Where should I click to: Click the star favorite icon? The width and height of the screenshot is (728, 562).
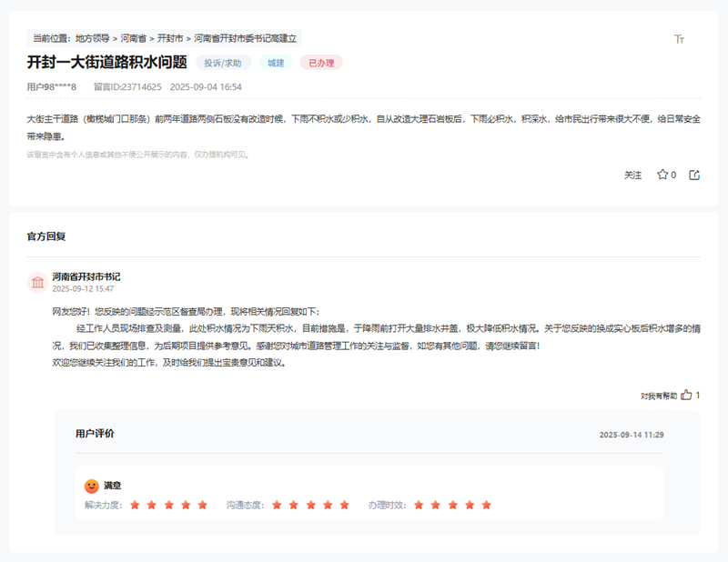coord(662,175)
